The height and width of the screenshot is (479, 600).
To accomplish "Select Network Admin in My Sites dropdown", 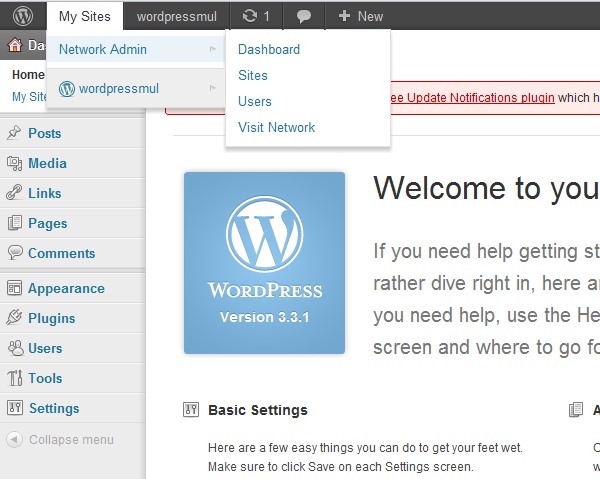I will pyautogui.click(x=136, y=49).
